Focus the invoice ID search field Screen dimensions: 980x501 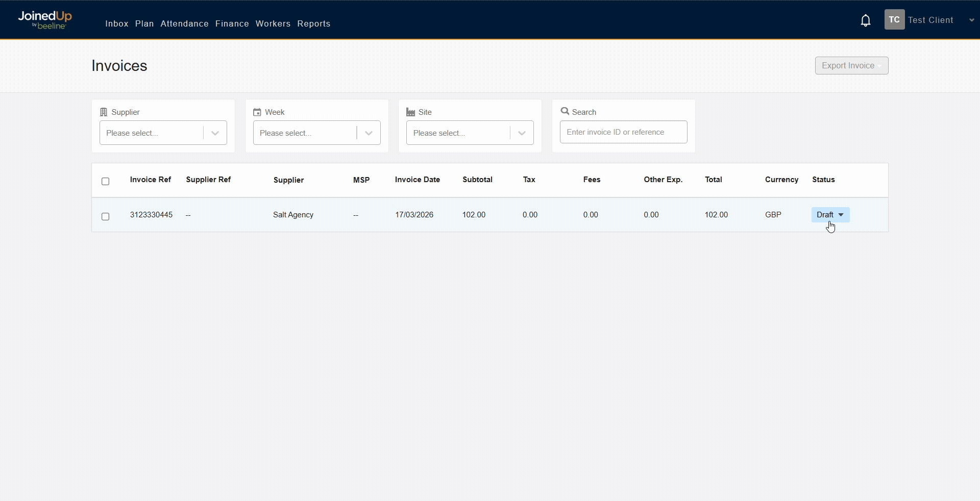pos(623,132)
